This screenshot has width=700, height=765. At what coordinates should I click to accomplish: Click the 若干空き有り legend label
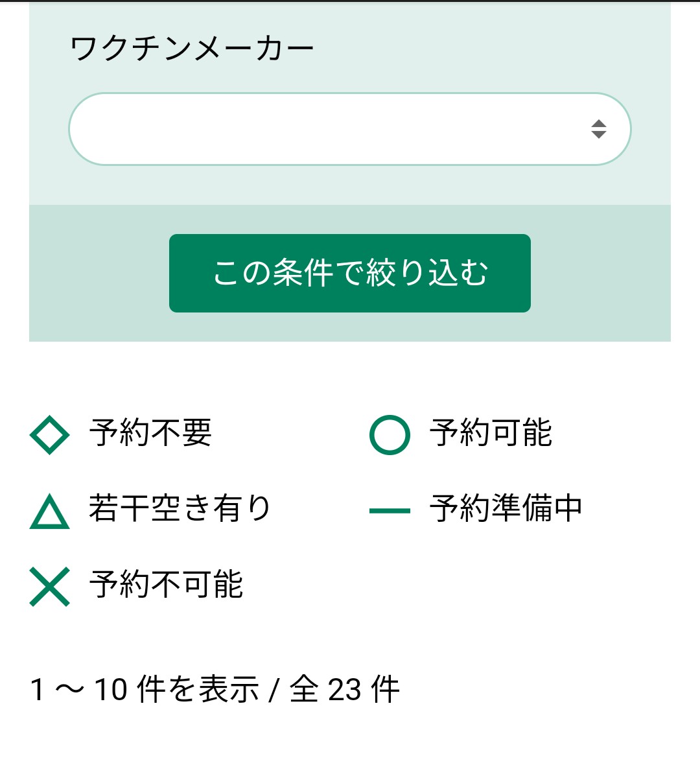(x=180, y=508)
